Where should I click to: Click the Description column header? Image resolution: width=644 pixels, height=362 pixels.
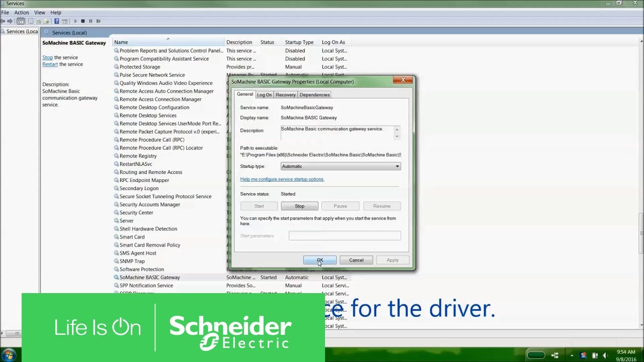click(x=241, y=42)
